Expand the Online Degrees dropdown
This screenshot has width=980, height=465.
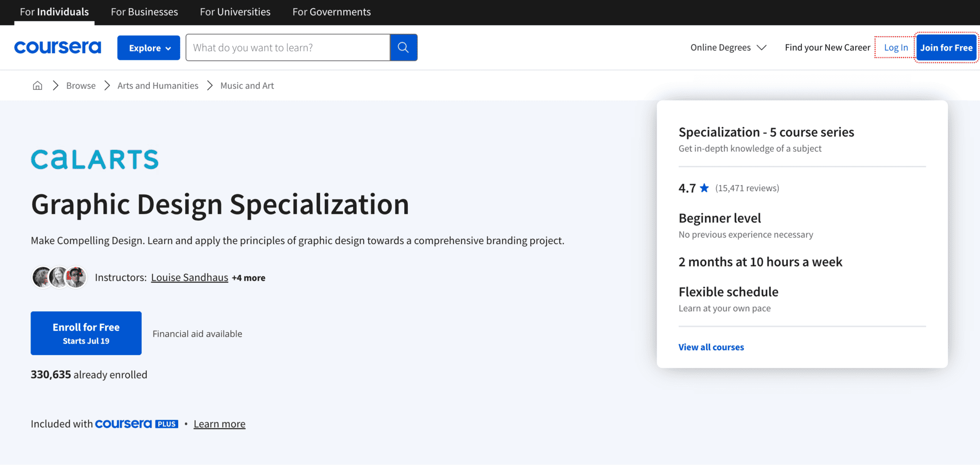tap(728, 48)
